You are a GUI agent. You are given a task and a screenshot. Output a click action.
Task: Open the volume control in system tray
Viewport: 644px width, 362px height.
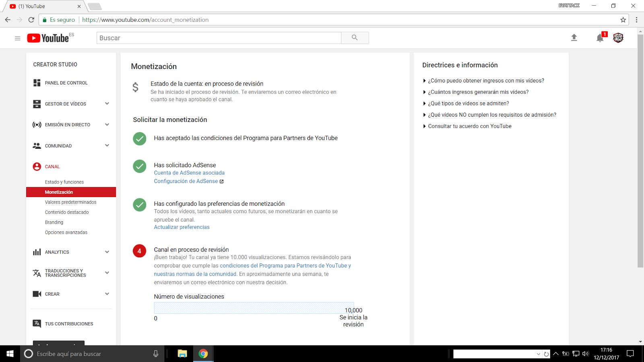pyautogui.click(x=586, y=354)
